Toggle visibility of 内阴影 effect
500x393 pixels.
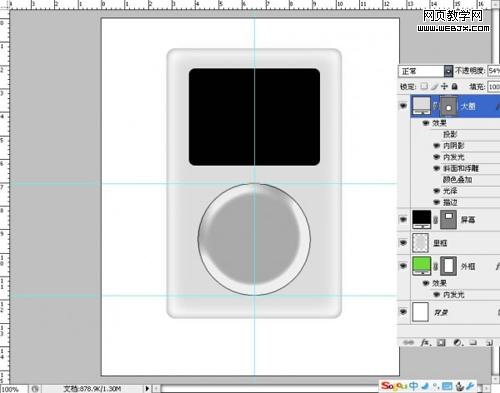pos(437,146)
